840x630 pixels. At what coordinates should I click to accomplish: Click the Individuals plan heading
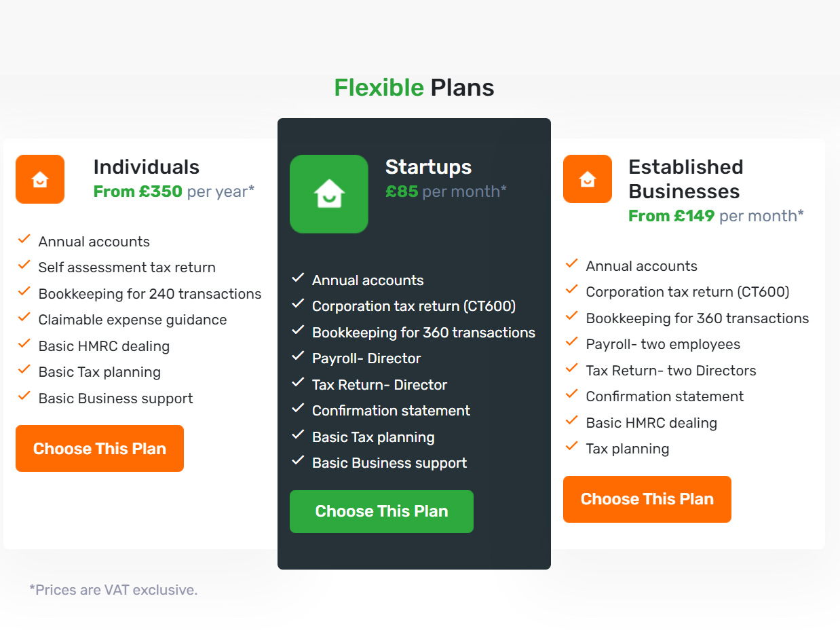147,167
